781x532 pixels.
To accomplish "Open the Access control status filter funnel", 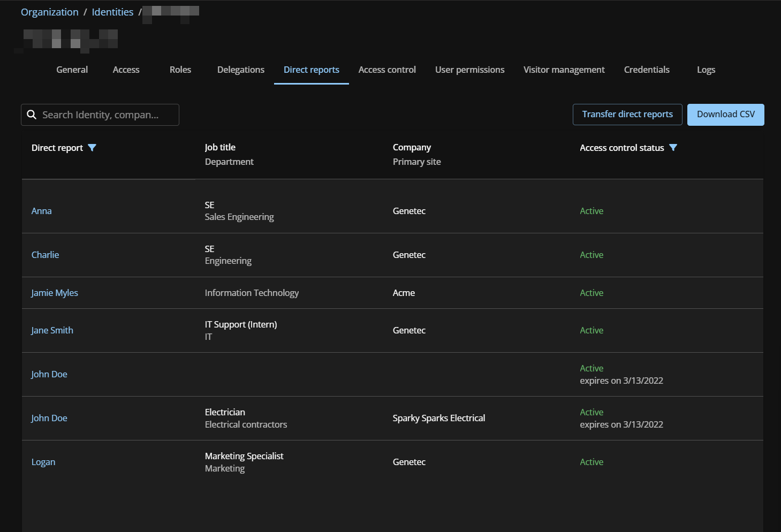I will (673, 148).
